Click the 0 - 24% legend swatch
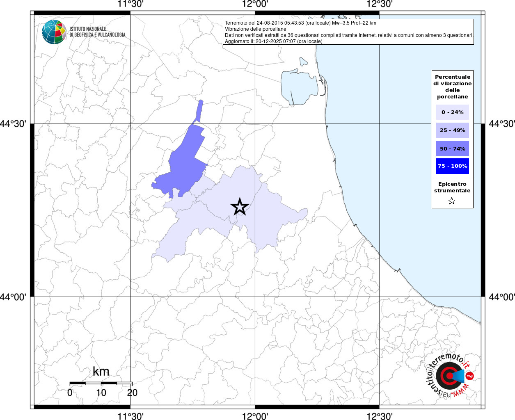Viewport: 515px width, 420px height. (453, 112)
